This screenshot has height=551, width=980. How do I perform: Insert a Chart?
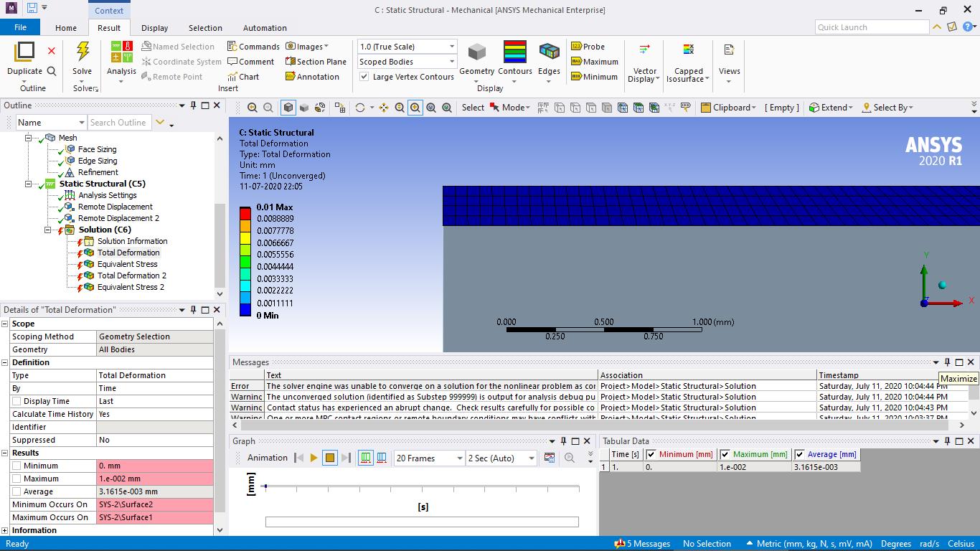243,77
